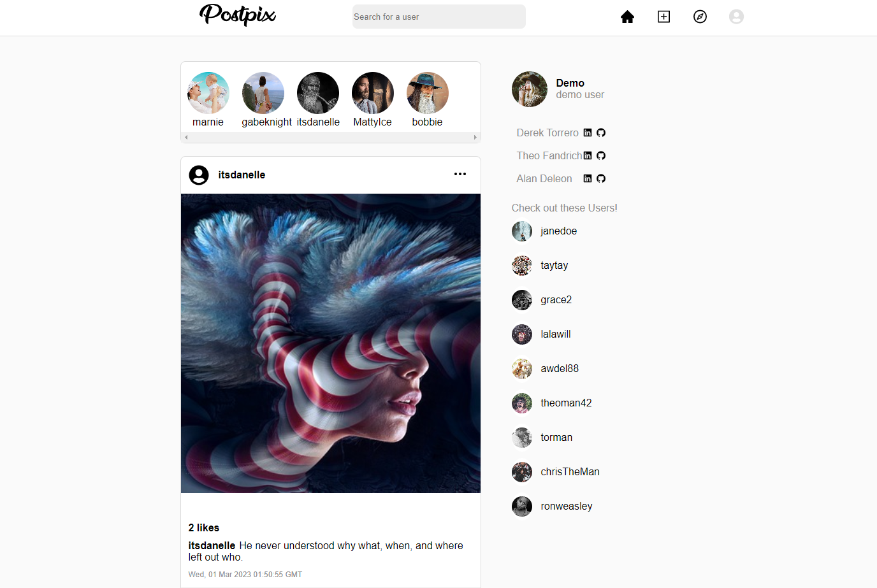The height and width of the screenshot is (588, 877).
Task: Open itsdanelle profile from post header
Action: 242,175
